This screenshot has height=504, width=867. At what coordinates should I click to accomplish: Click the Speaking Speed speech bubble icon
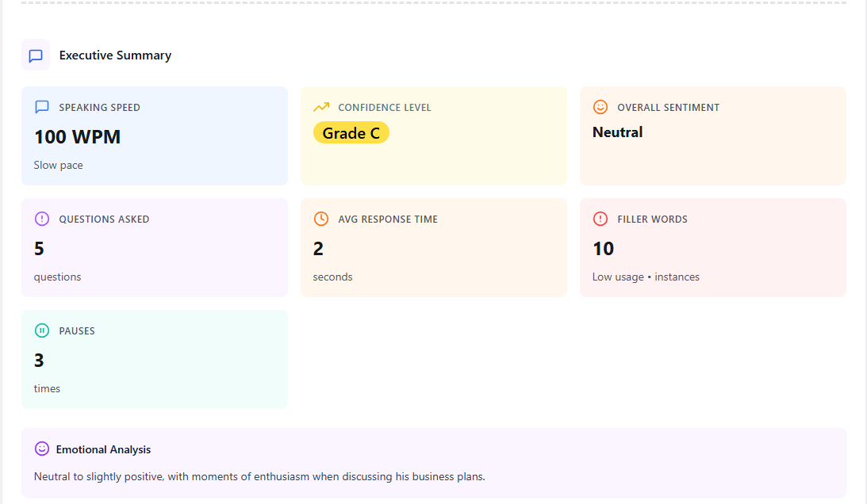coord(42,107)
